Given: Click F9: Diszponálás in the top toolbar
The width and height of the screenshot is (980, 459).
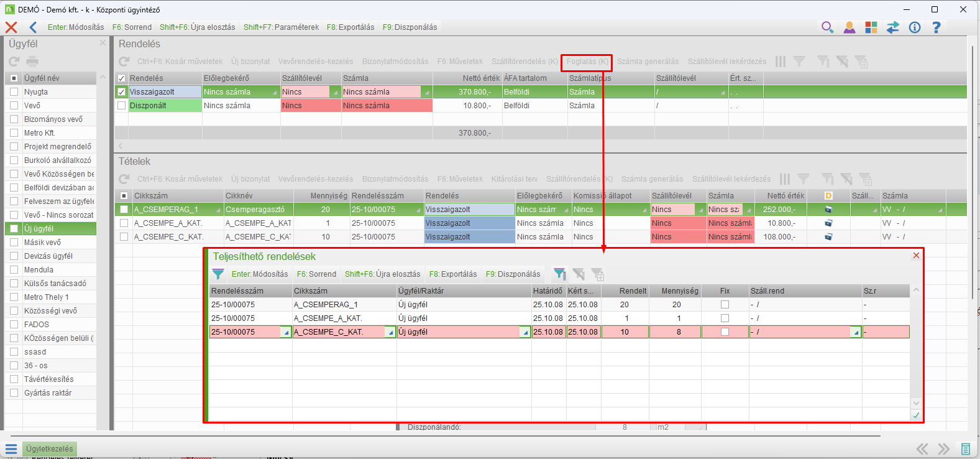Looking at the screenshot, I should 410,27.
